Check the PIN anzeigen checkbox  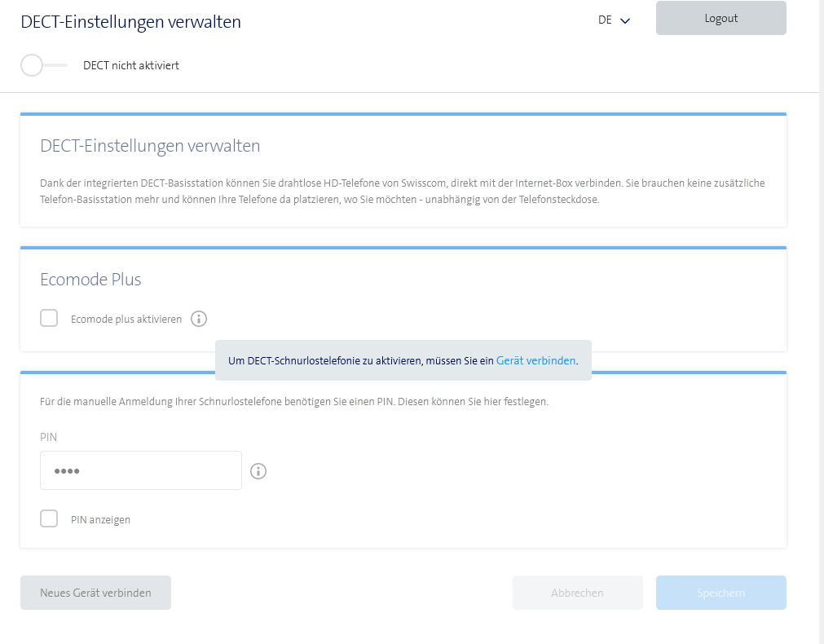point(49,518)
